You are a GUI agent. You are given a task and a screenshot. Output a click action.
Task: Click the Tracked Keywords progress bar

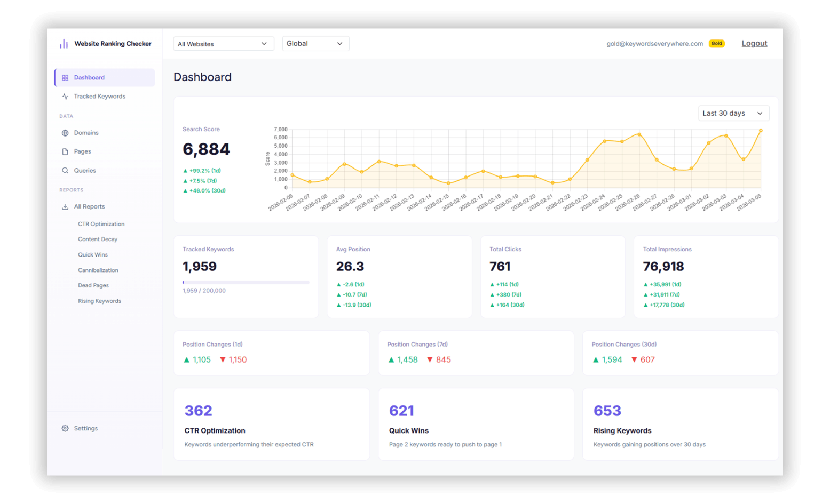pyautogui.click(x=246, y=282)
